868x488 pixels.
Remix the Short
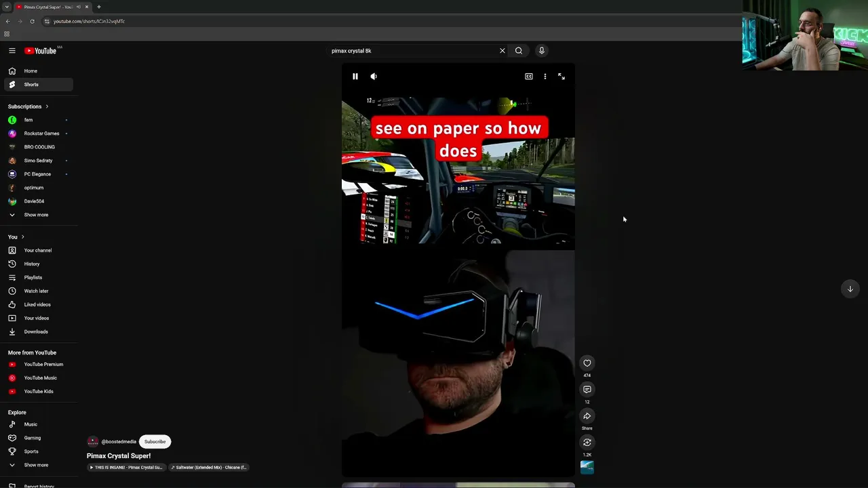pos(587,443)
